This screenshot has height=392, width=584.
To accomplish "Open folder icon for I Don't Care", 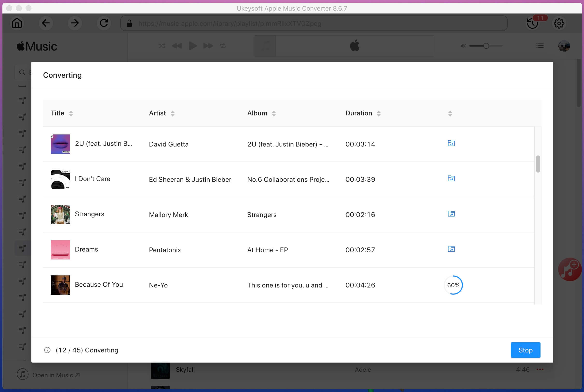I will click(451, 179).
